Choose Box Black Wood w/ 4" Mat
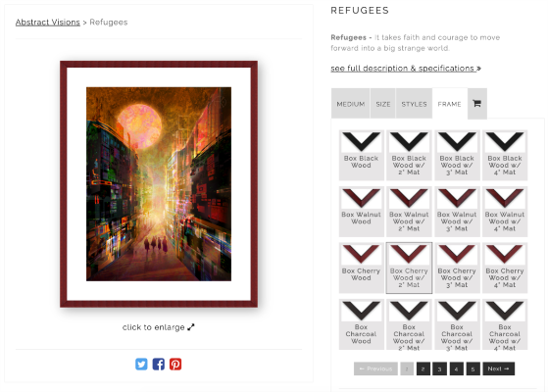This screenshot has width=548, height=392. pos(505,155)
